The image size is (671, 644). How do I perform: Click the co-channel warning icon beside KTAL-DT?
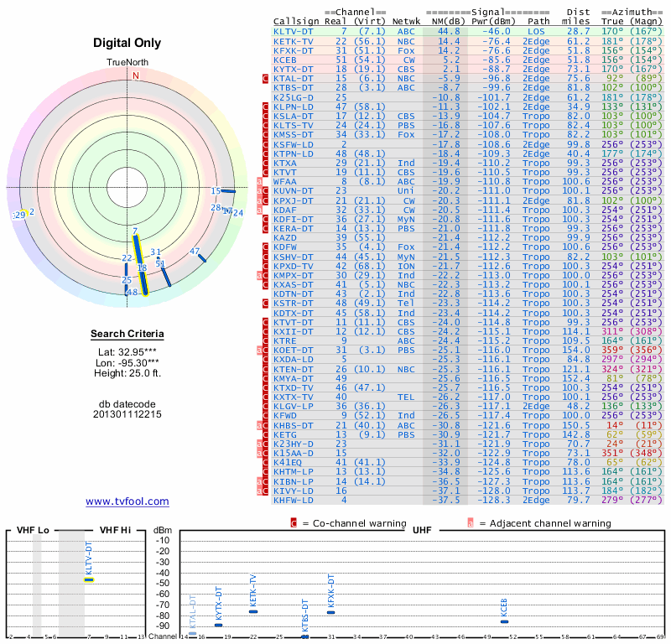click(266, 78)
